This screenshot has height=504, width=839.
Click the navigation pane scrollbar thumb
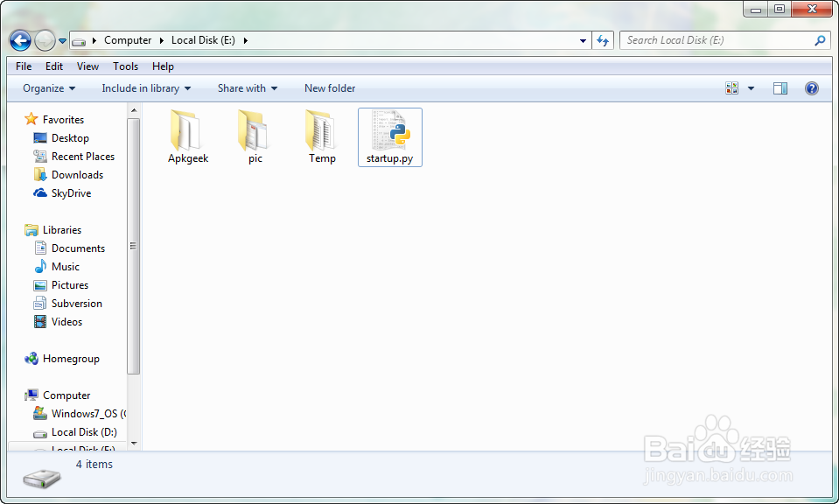click(134, 246)
